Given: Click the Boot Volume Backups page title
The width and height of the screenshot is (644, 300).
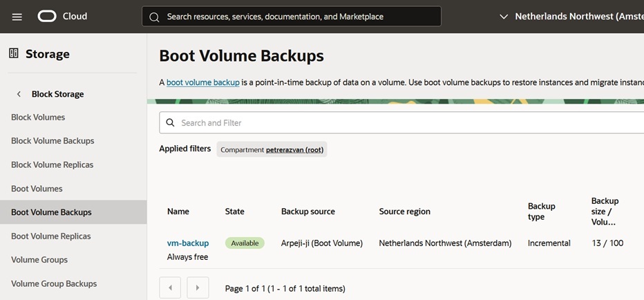Looking at the screenshot, I should point(242,56).
